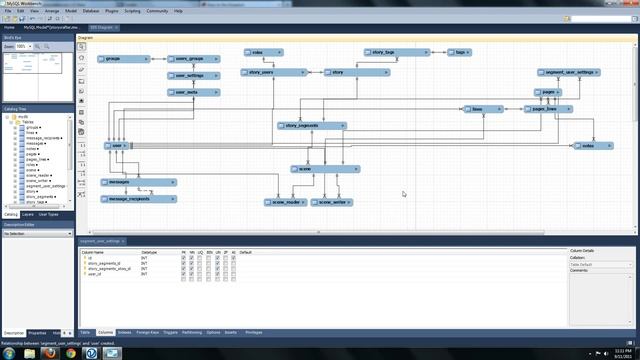Toggle PK checkbox for user_id column
This screenshot has width=640, height=360.
tap(183, 274)
